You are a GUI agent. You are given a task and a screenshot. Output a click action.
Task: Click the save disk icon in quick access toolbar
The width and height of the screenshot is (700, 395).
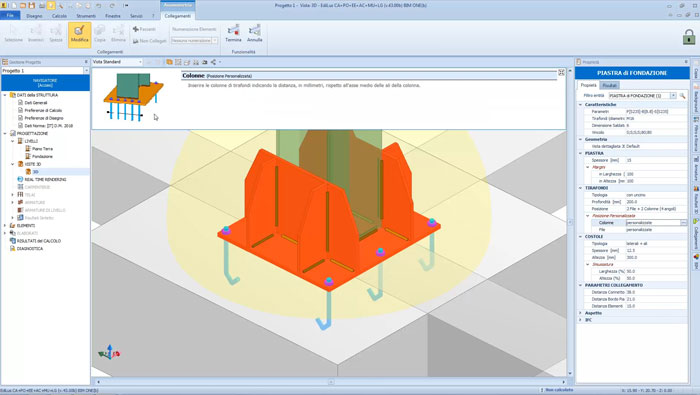pos(32,5)
